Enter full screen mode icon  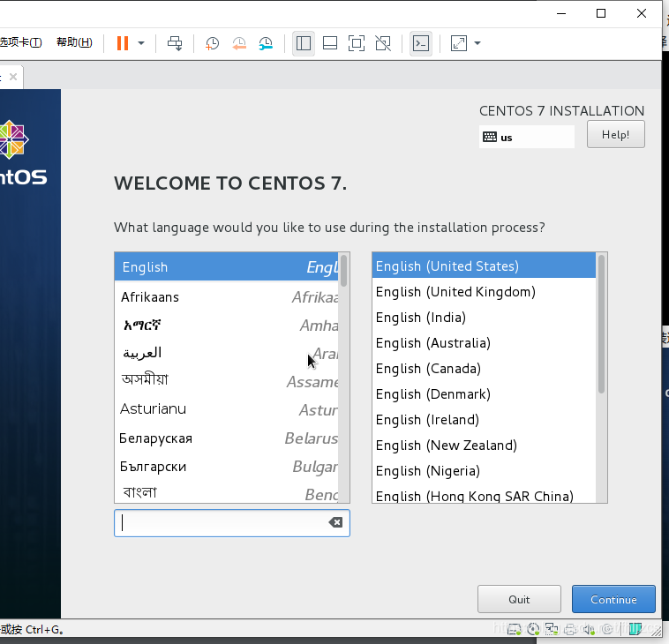pos(357,43)
